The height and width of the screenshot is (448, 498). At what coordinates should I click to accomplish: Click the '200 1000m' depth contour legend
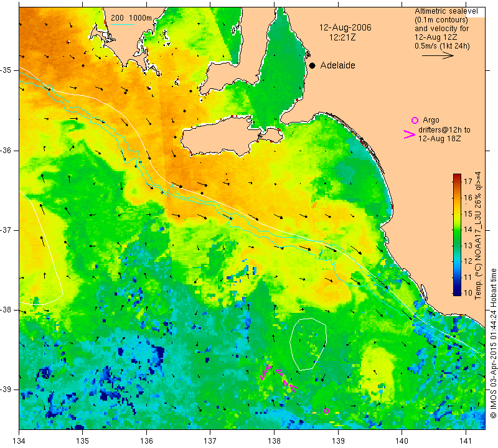tap(131, 18)
